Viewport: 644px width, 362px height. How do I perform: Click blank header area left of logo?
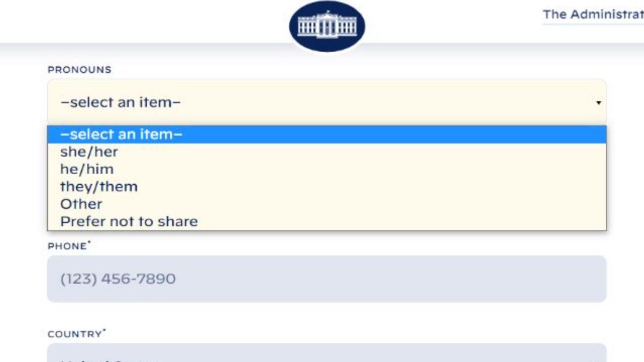141,20
